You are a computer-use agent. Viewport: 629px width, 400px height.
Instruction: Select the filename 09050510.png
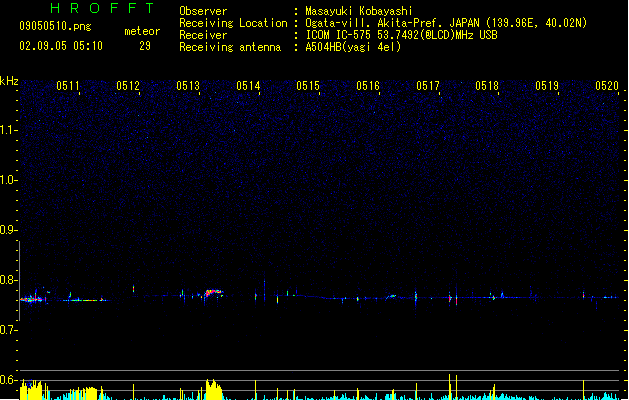[x=55, y=26]
